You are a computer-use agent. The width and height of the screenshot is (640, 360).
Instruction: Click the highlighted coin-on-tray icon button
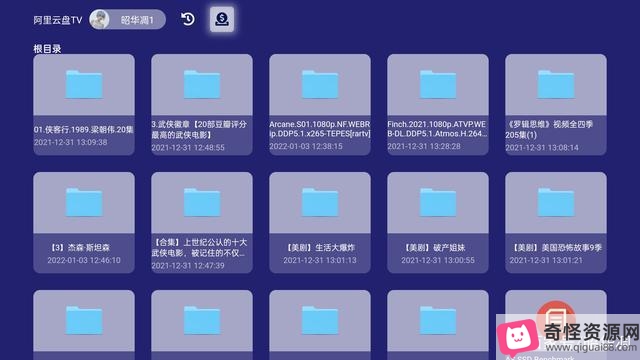click(x=222, y=19)
